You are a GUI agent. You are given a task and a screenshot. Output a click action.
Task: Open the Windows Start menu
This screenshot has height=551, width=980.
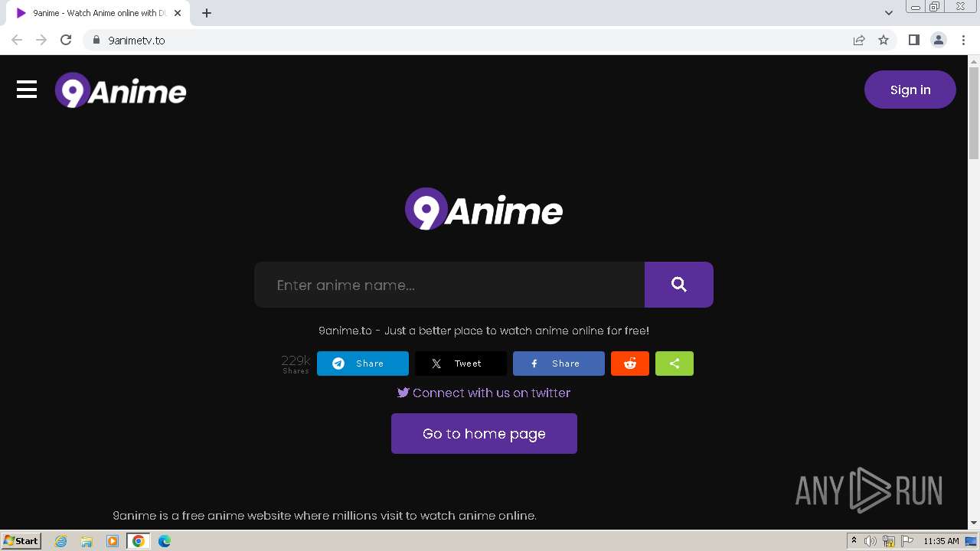pos(21,541)
